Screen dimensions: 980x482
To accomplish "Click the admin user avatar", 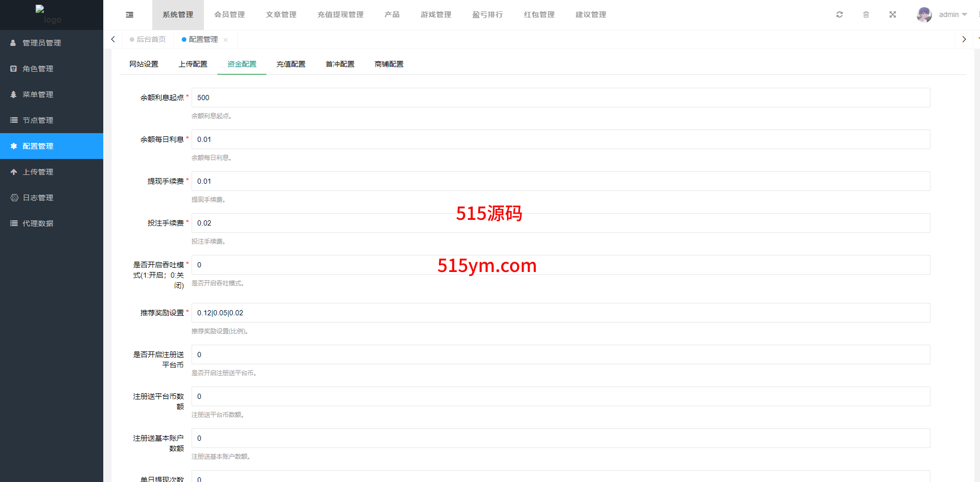I will pos(924,14).
